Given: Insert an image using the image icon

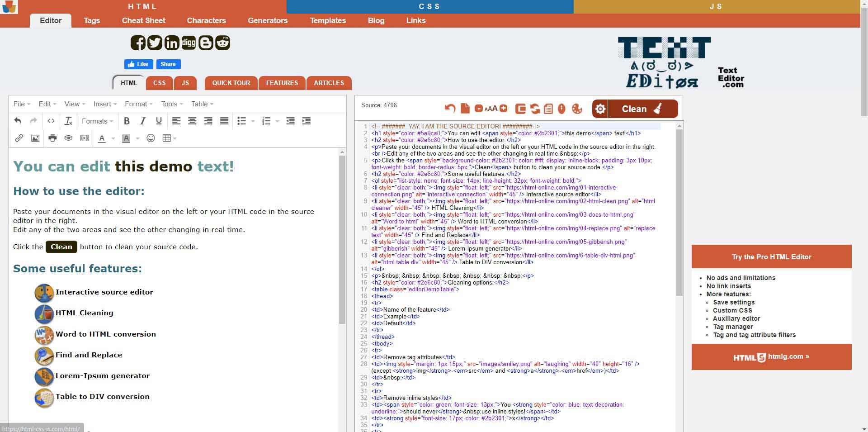Looking at the screenshot, I should coord(35,138).
